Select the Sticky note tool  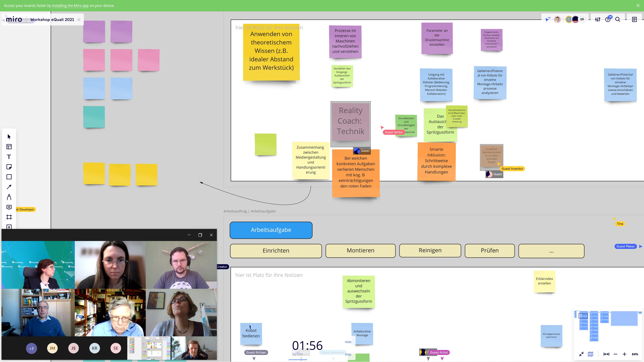click(9, 167)
